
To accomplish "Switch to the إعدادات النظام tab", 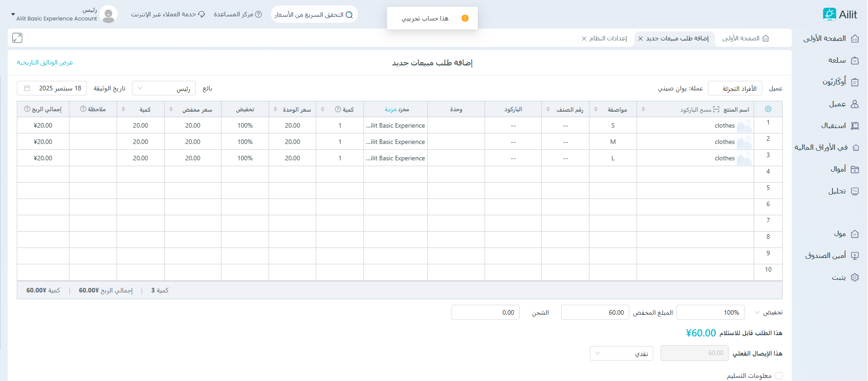I will coord(608,39).
